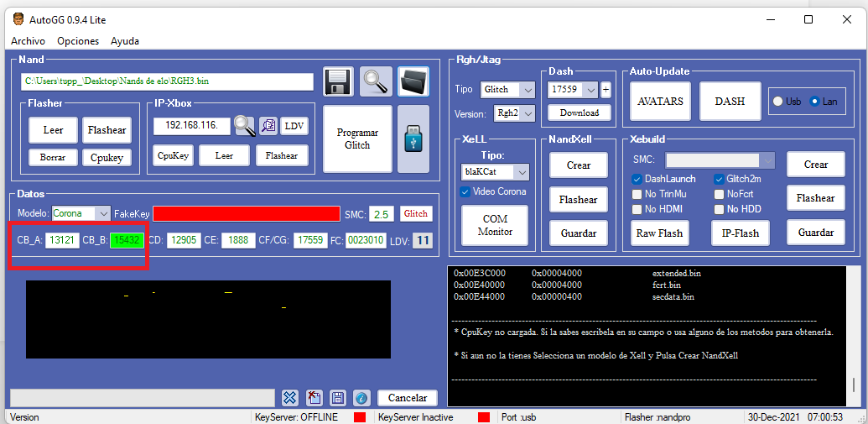
Task: Click the large magnifier icon beside the Nand path
Action: (376, 82)
